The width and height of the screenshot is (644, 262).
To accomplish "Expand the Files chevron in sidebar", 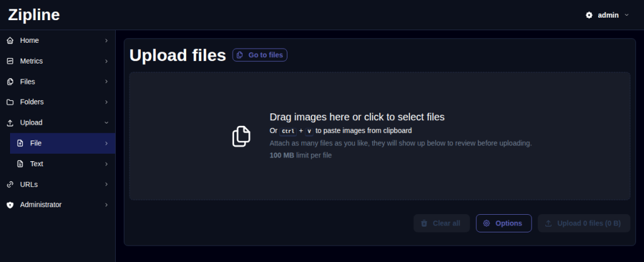I will pyautogui.click(x=106, y=81).
